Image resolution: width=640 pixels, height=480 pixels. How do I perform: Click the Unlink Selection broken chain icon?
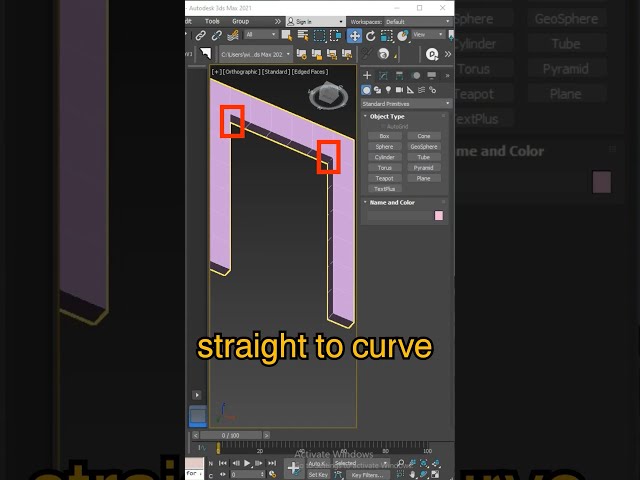click(216, 36)
